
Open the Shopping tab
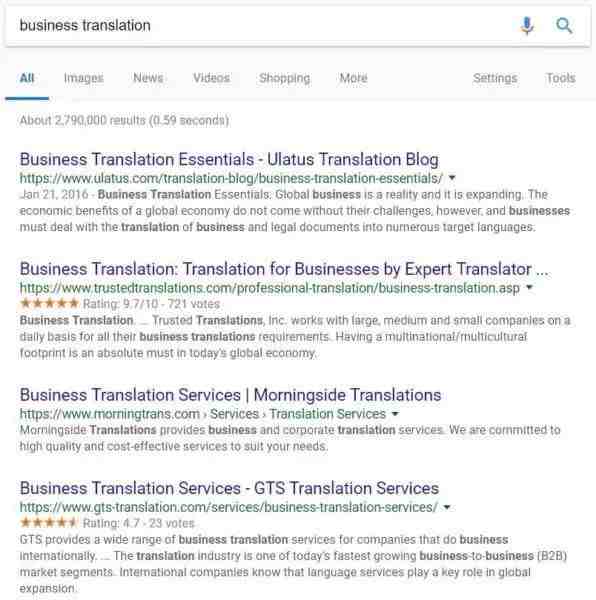tap(285, 78)
